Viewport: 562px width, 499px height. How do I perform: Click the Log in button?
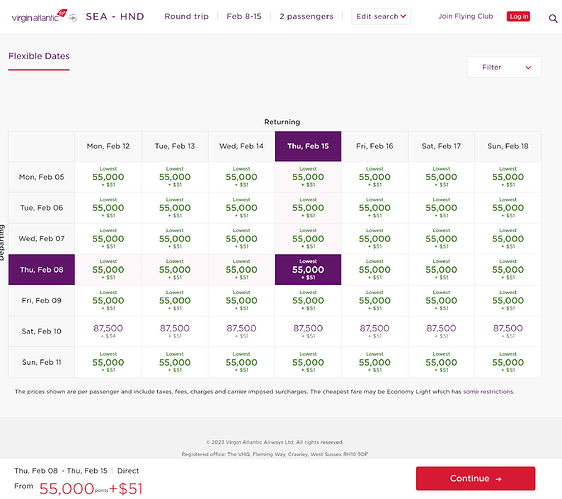[518, 16]
